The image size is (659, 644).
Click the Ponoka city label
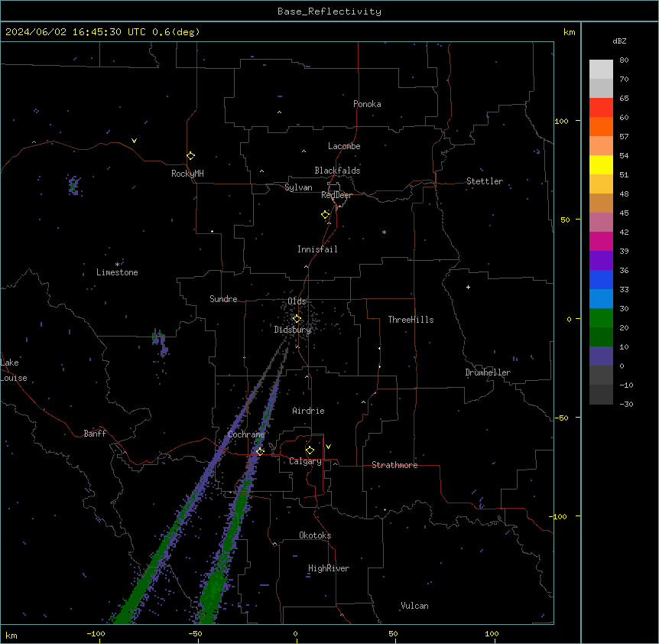click(x=367, y=104)
